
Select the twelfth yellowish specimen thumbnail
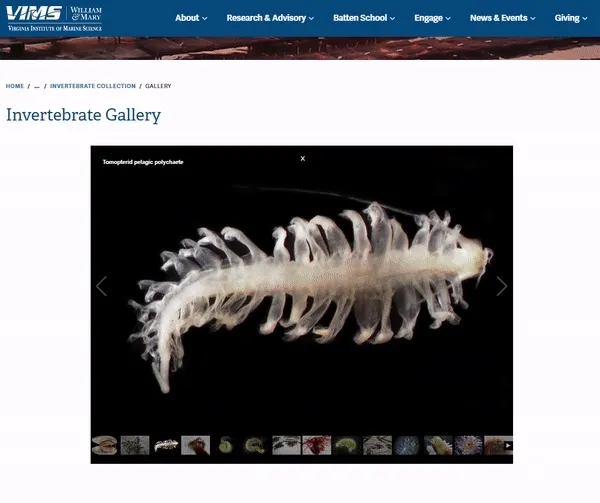[438, 445]
